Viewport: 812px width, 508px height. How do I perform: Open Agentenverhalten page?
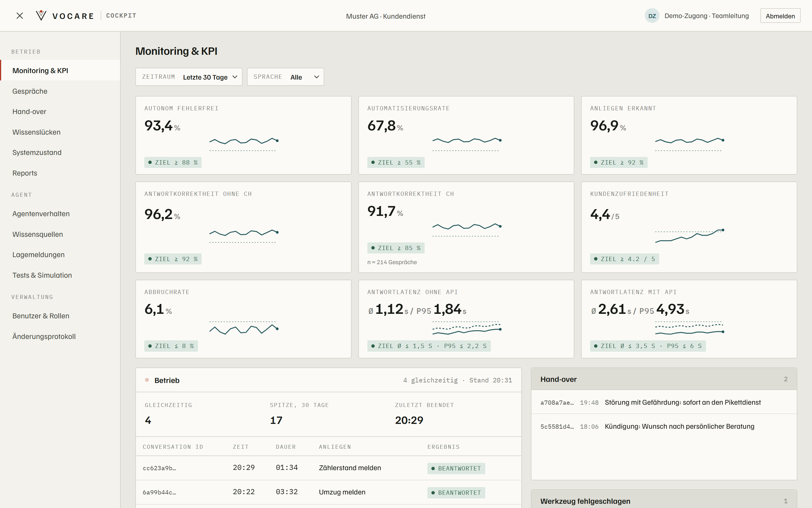point(60,214)
